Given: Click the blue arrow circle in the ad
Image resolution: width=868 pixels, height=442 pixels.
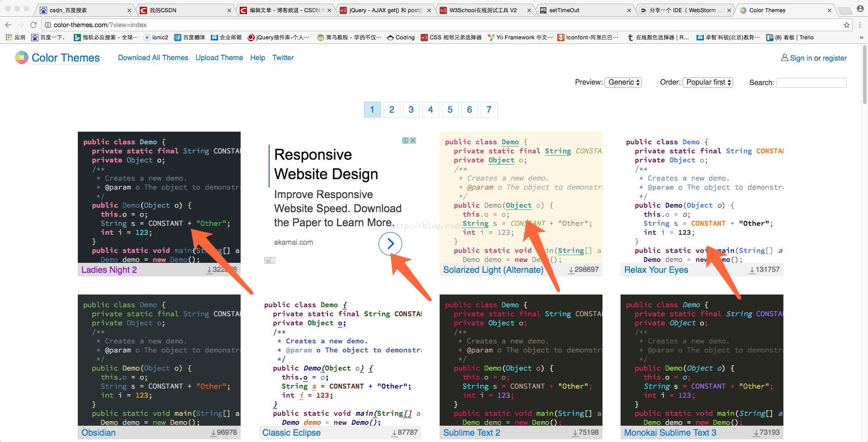Looking at the screenshot, I should tap(390, 244).
